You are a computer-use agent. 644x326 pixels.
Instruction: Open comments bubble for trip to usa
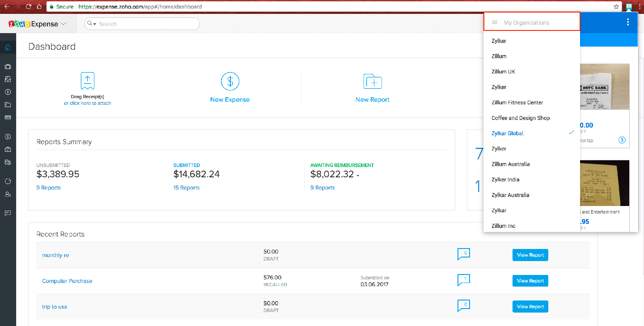(x=464, y=306)
